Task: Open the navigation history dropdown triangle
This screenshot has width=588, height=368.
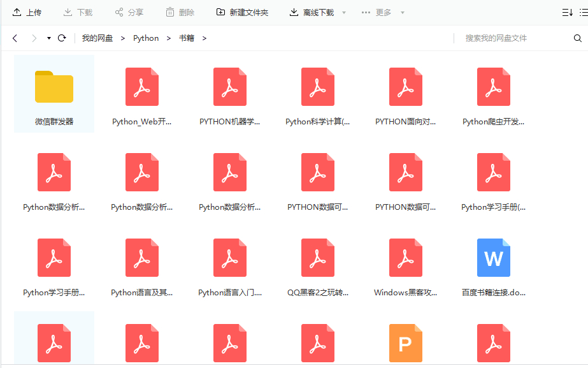Action: pos(49,38)
